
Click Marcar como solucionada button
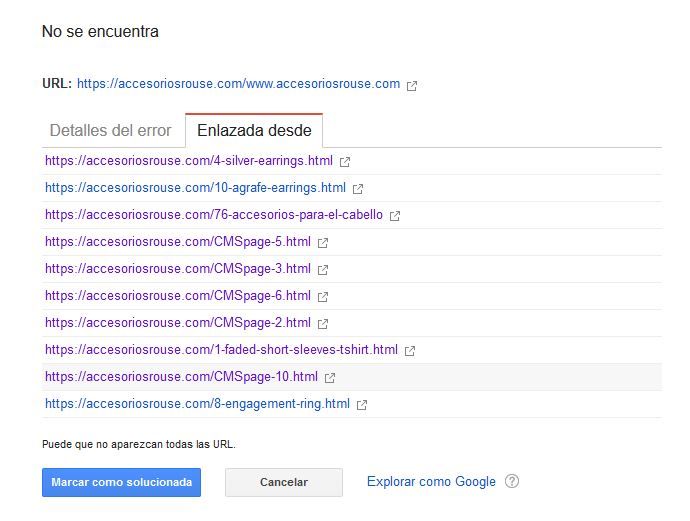pos(121,482)
